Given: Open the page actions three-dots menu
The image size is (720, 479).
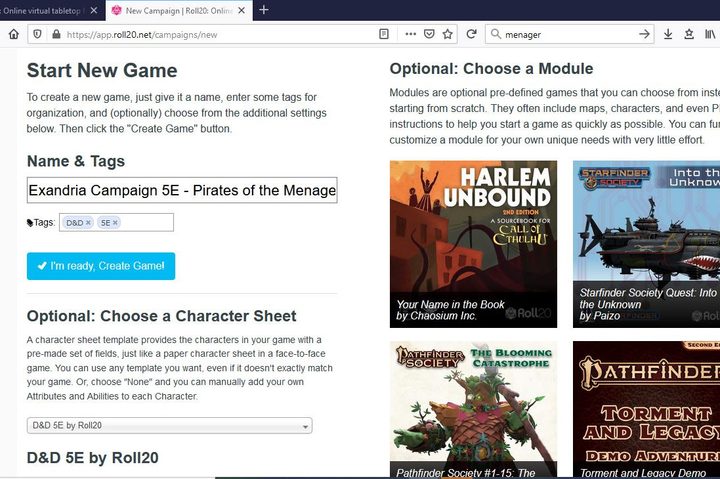Looking at the screenshot, I should point(411,34).
